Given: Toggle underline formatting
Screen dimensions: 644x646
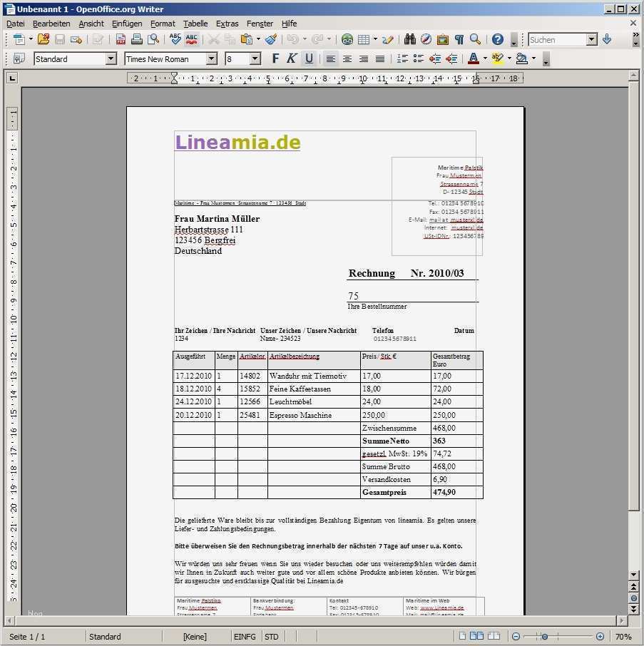Looking at the screenshot, I should tap(308, 58).
